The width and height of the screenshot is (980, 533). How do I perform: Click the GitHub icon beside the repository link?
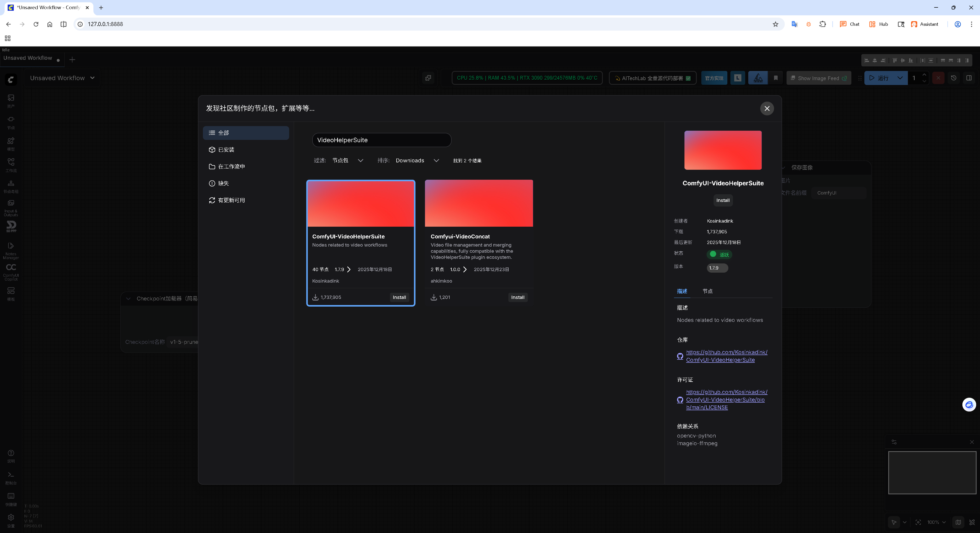(680, 356)
